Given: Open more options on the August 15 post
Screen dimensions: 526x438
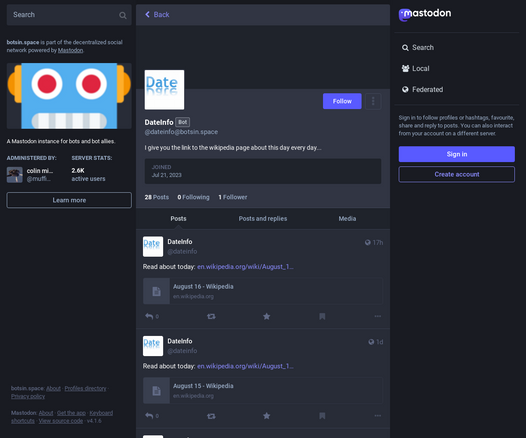Looking at the screenshot, I should point(378,416).
